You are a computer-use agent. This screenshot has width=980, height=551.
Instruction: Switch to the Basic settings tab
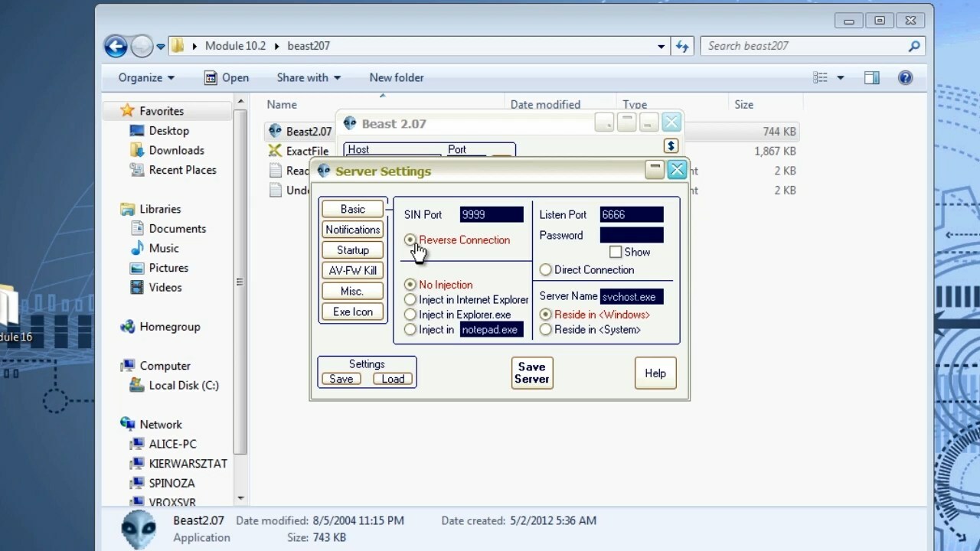coord(353,209)
